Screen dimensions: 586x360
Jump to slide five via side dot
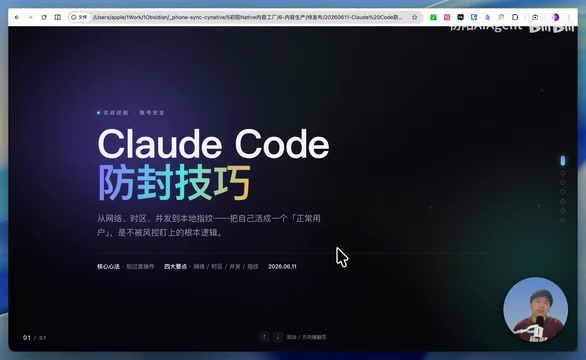[x=563, y=201]
